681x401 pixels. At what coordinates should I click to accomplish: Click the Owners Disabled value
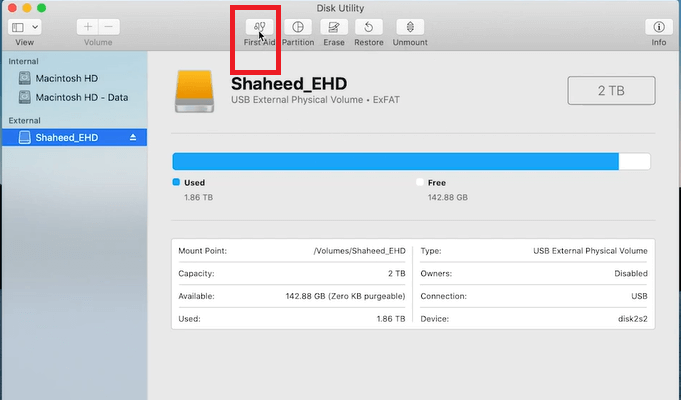point(631,274)
